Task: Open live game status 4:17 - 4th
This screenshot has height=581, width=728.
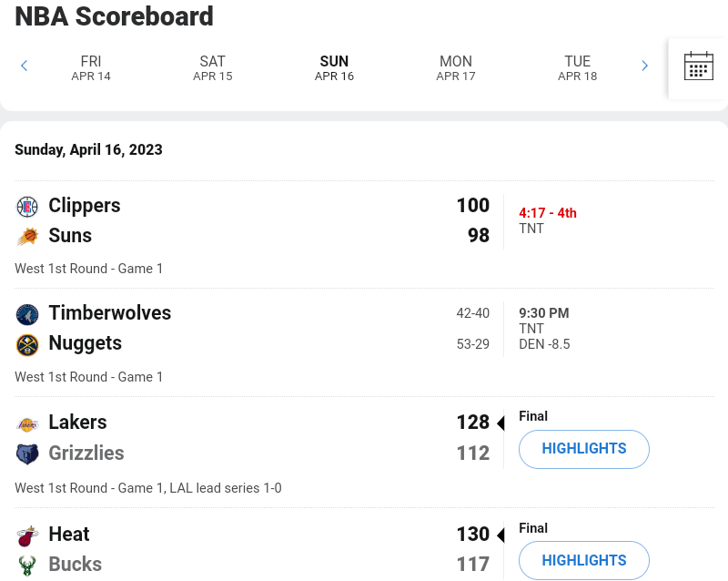Action: click(548, 213)
